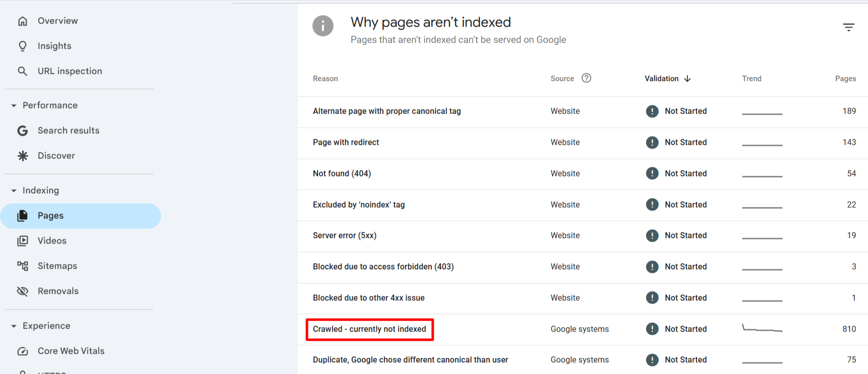Click the Source column header
The height and width of the screenshot is (374, 868).
coord(562,79)
